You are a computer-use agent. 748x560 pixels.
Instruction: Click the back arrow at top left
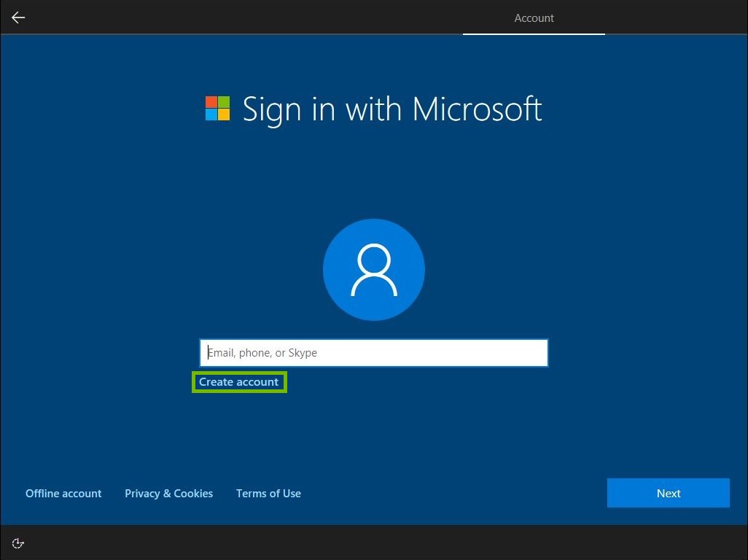coord(17,17)
